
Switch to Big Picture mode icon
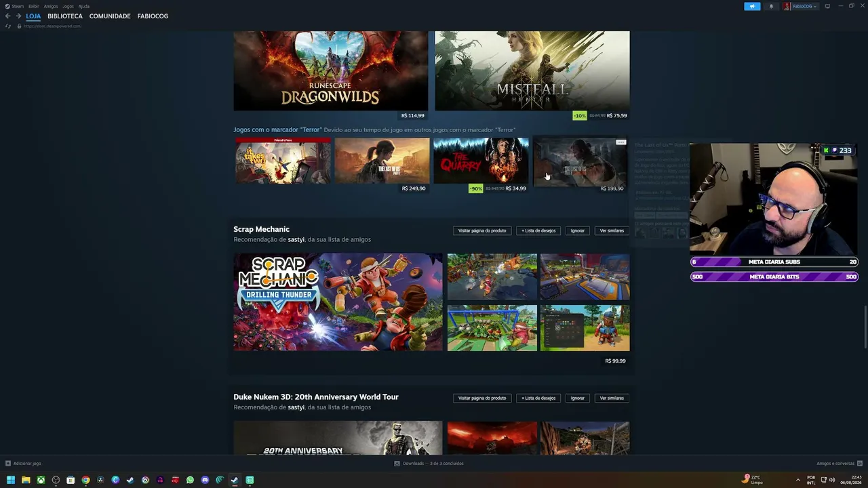[x=827, y=6]
